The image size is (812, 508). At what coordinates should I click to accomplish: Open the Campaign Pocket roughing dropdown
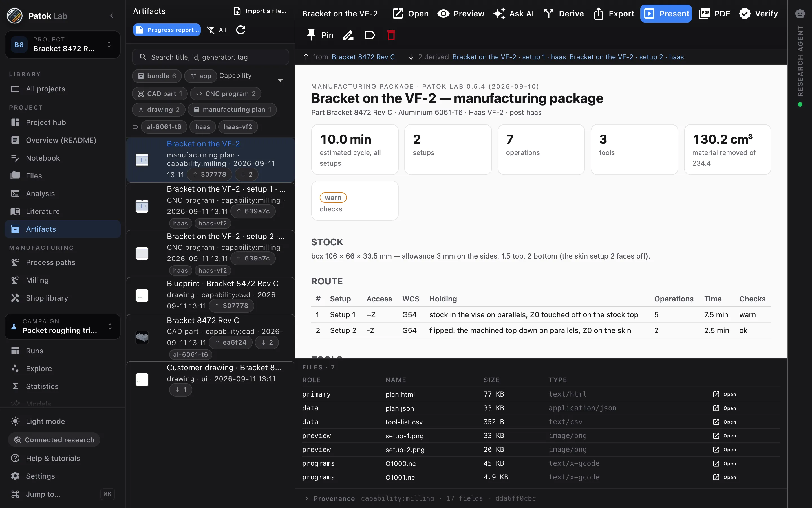(62, 326)
